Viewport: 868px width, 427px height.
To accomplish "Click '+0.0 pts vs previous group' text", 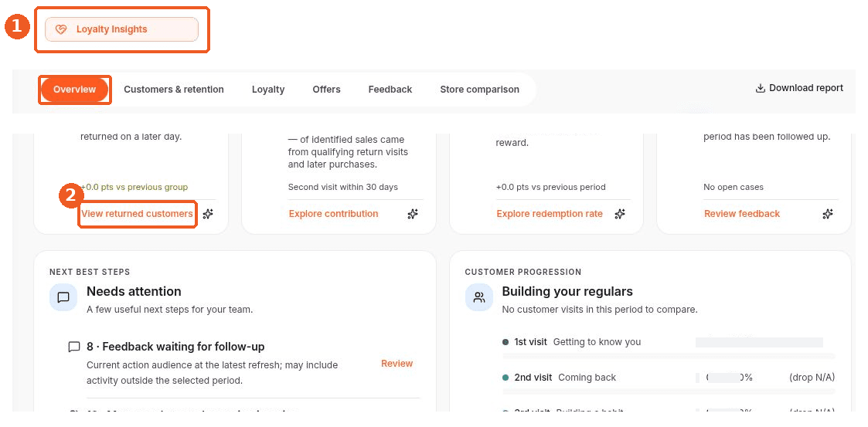I will [x=134, y=187].
